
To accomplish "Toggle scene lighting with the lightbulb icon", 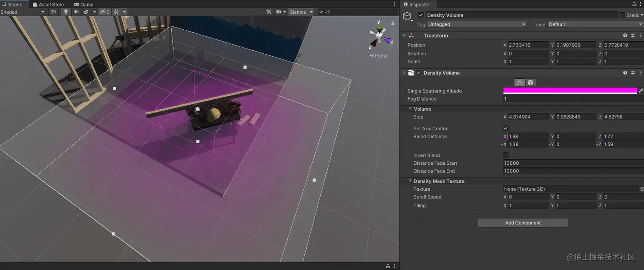I will click(x=66, y=12).
